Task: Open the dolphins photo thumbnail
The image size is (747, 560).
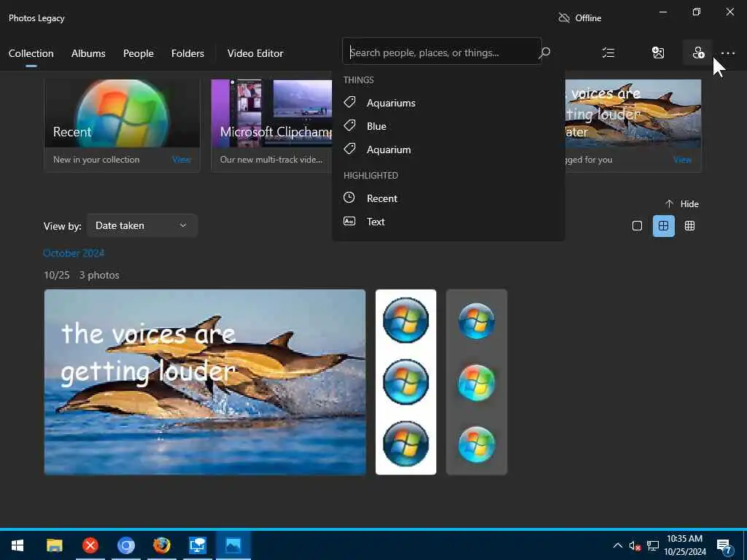Action: click(x=205, y=382)
